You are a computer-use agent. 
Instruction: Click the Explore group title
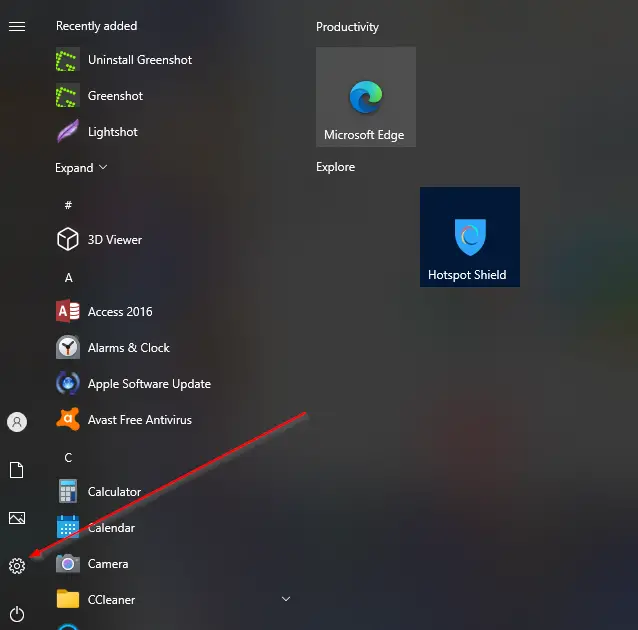pyautogui.click(x=335, y=167)
